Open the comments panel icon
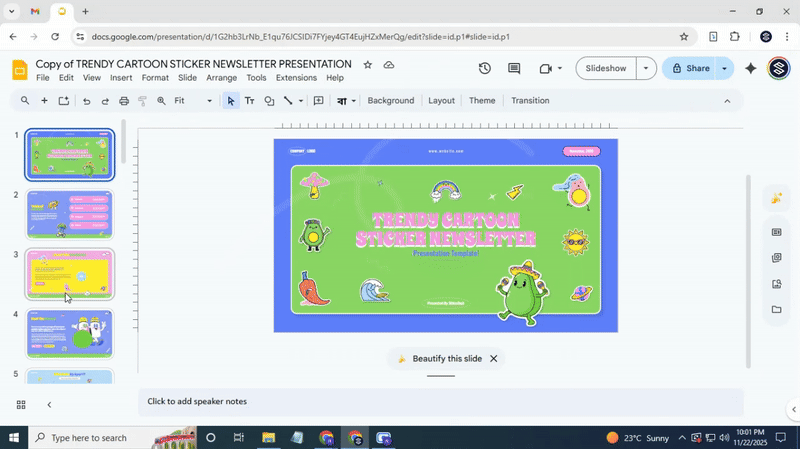 514,68
